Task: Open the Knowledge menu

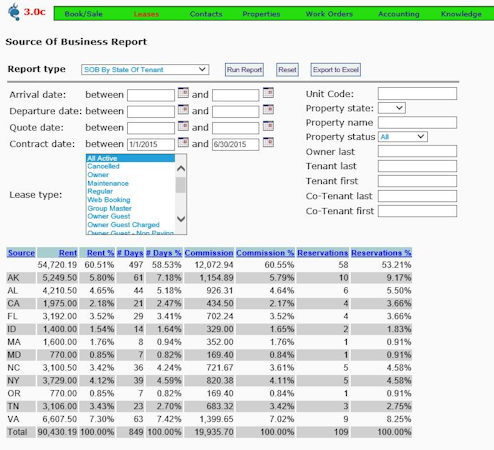Action: coord(461,14)
